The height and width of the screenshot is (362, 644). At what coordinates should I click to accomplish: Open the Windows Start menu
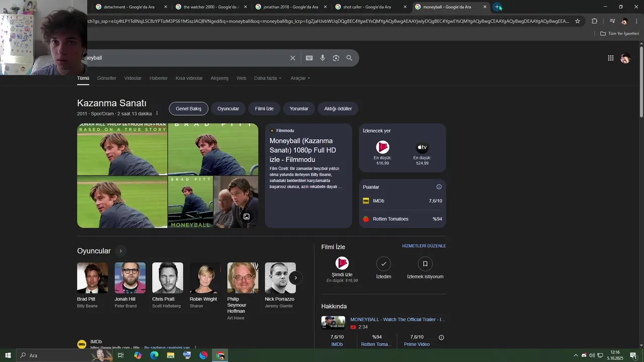tap(8, 355)
